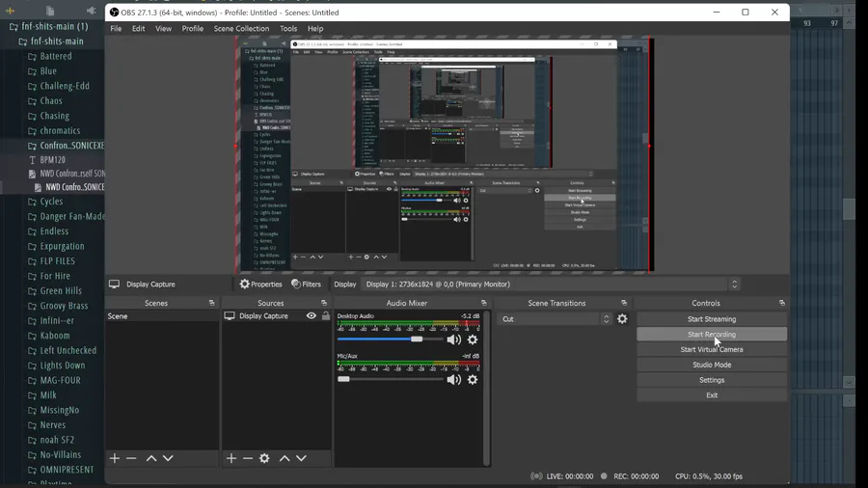The width and height of the screenshot is (868, 488).
Task: Open the Tools menu
Action: pyautogui.click(x=288, y=28)
